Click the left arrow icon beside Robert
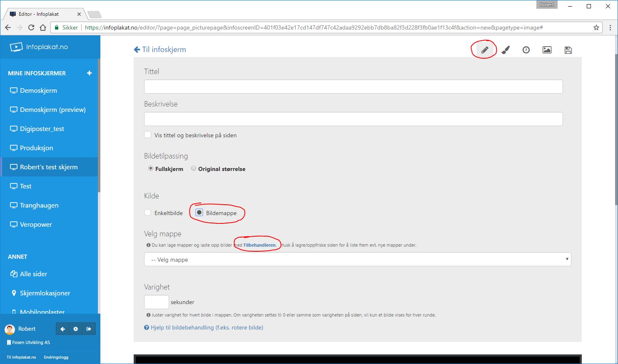The height and width of the screenshot is (364, 618). [x=62, y=329]
